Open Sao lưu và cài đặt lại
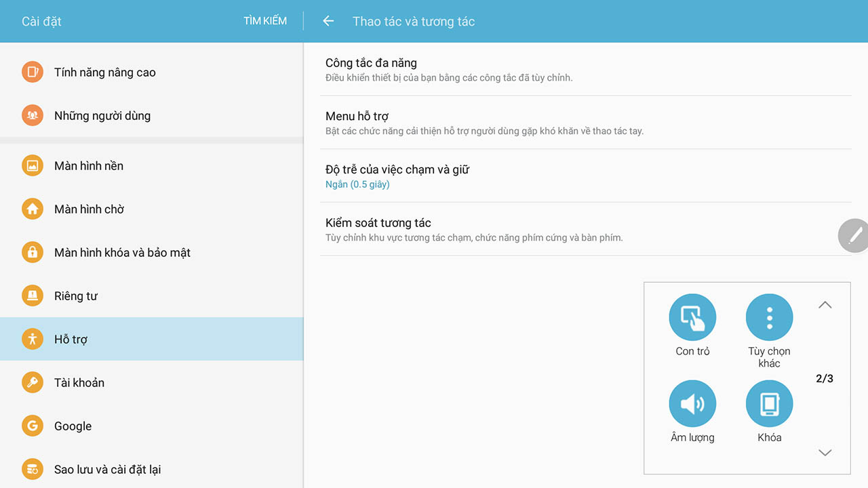 (107, 470)
